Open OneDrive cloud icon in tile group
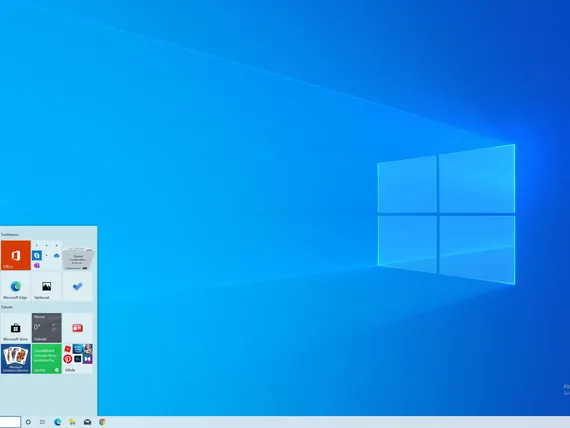This screenshot has width=570, height=428. point(56,256)
